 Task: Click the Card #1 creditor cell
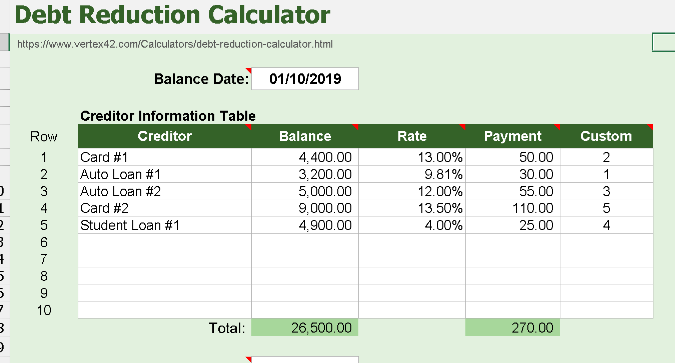tap(164, 157)
